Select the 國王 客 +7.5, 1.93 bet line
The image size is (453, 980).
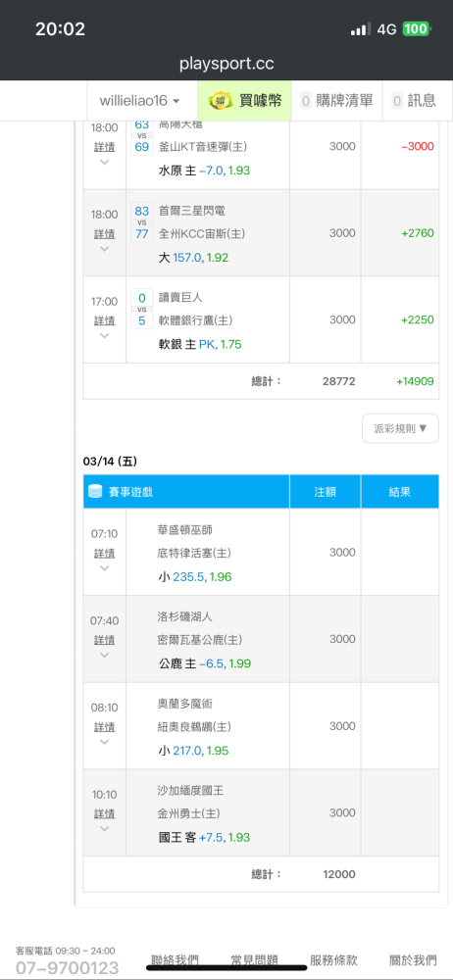[205, 838]
